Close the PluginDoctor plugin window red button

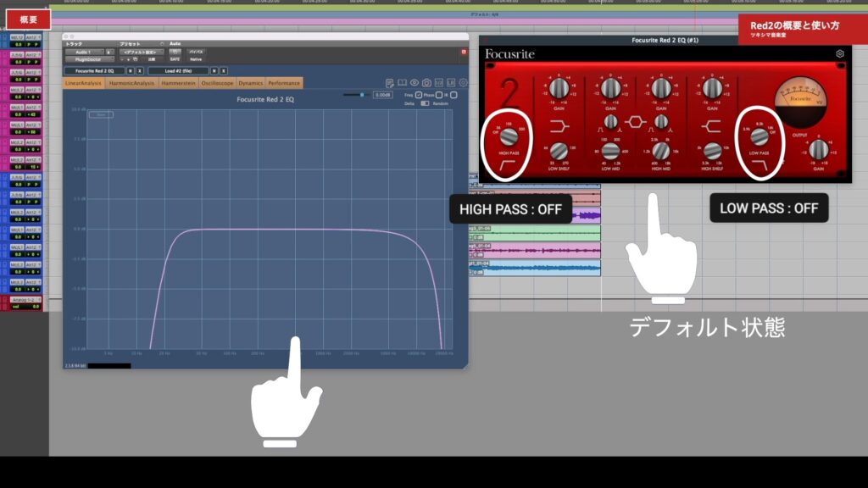[x=464, y=52]
